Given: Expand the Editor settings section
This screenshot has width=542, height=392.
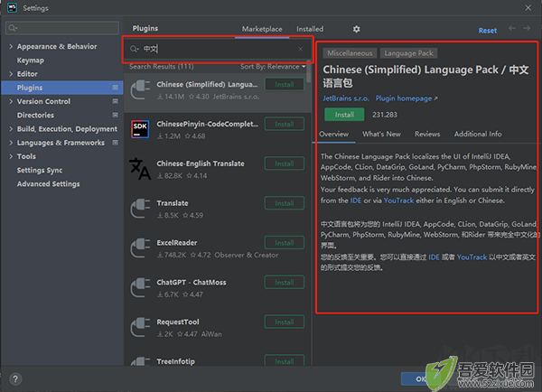Looking at the screenshot, I should tap(11, 74).
